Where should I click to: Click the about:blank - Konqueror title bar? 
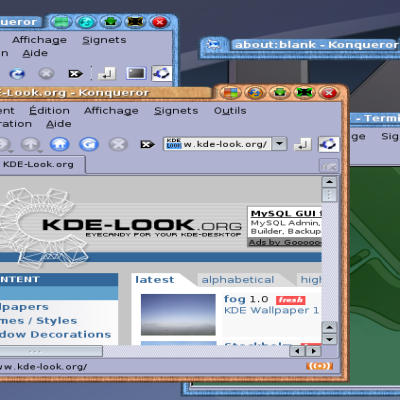coord(316,45)
